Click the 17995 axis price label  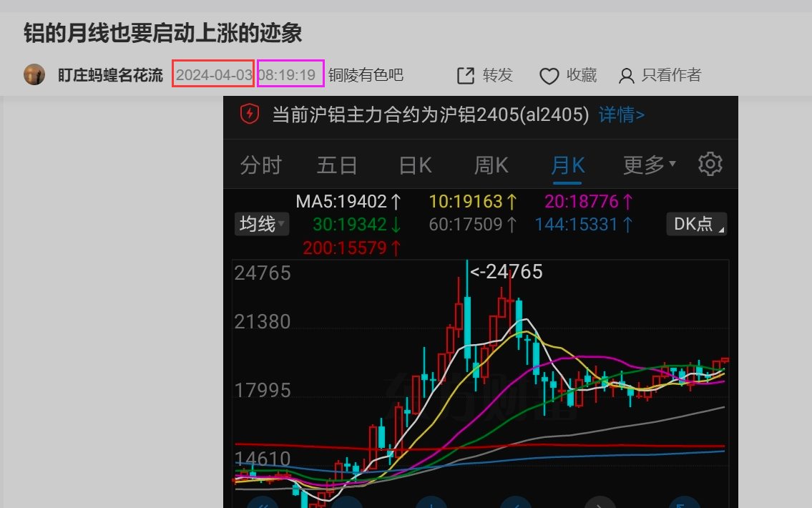point(263,391)
